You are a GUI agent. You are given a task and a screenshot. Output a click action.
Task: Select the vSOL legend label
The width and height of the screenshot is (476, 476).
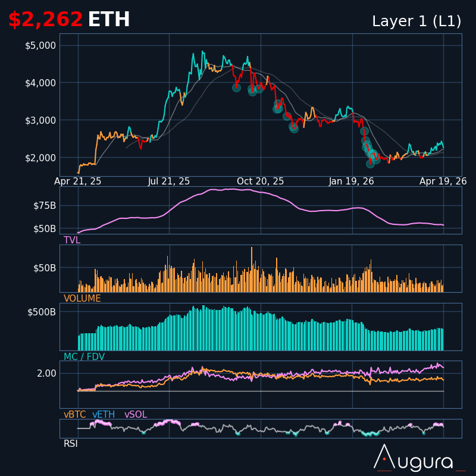(x=136, y=414)
